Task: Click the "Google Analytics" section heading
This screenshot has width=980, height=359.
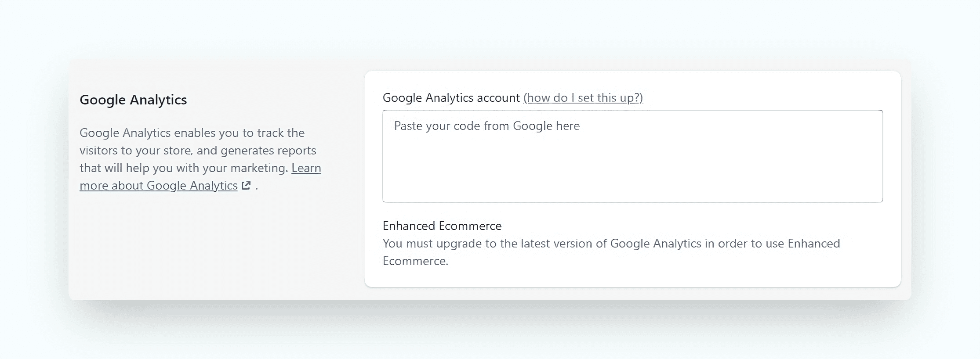Action: point(133,100)
